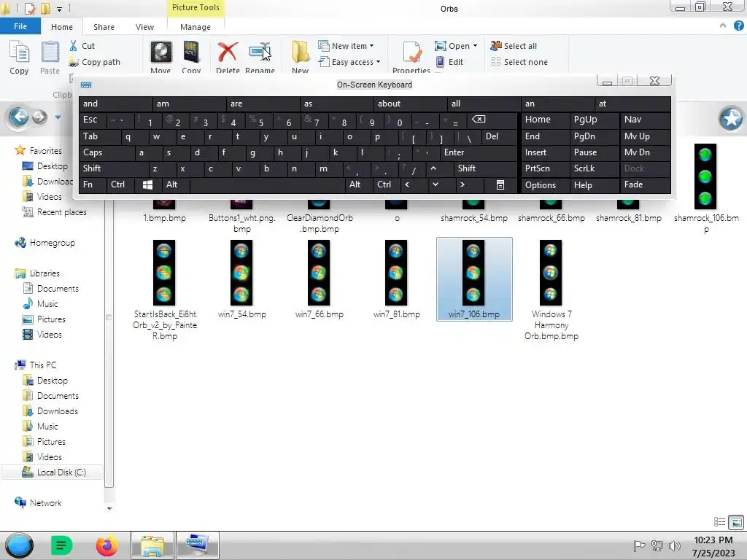
Task: Select the Home ribbon tab
Action: 62,27
